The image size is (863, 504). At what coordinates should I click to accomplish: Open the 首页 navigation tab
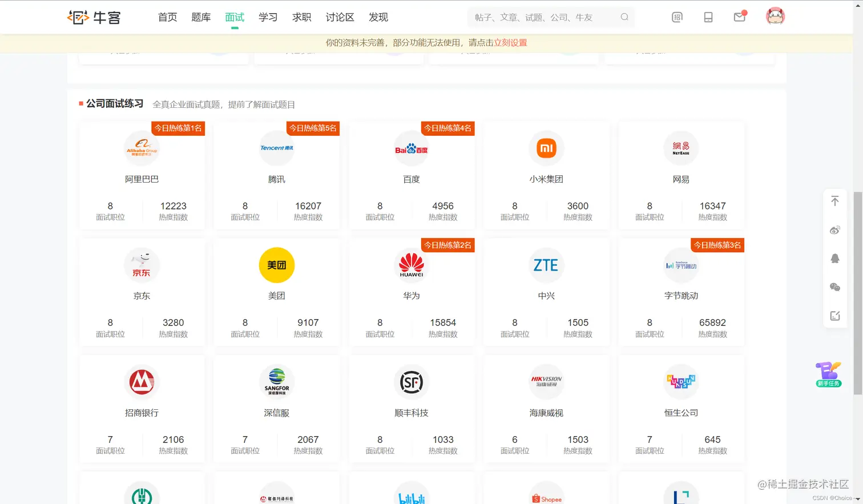(x=167, y=17)
